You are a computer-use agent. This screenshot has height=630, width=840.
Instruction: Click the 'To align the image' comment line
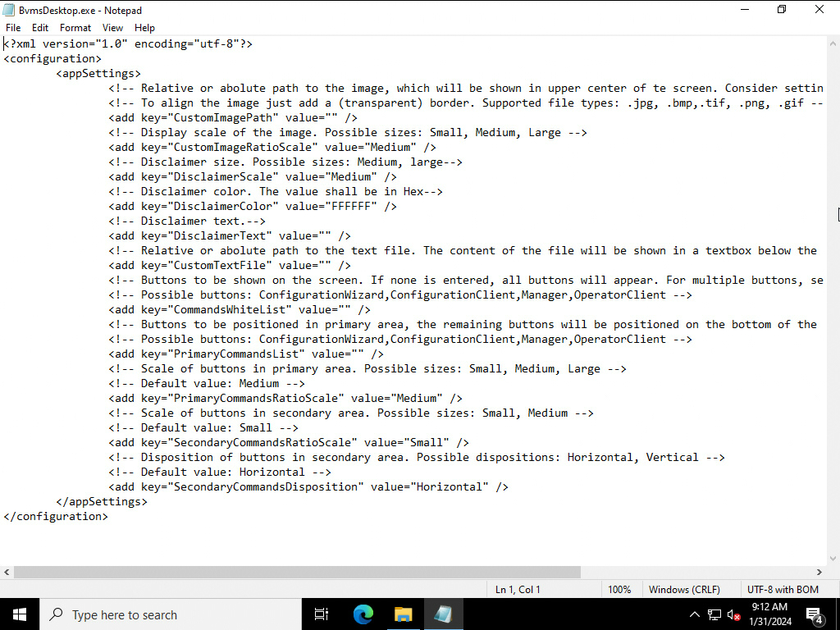click(466, 103)
